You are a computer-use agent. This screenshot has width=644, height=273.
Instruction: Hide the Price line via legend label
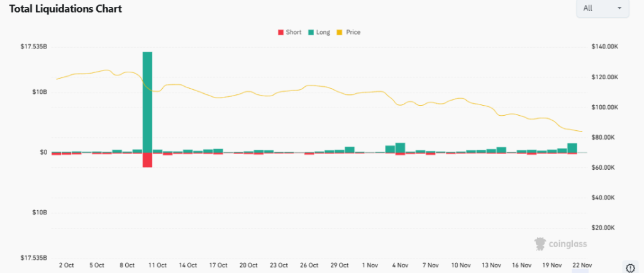tap(353, 32)
